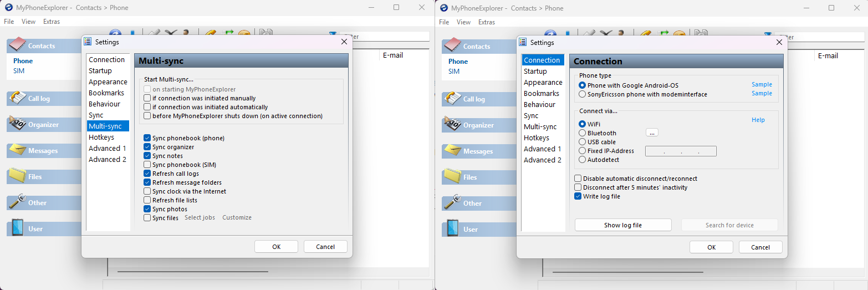This screenshot has height=290, width=868.
Task: Open the File menu in the left window
Action: (9, 22)
